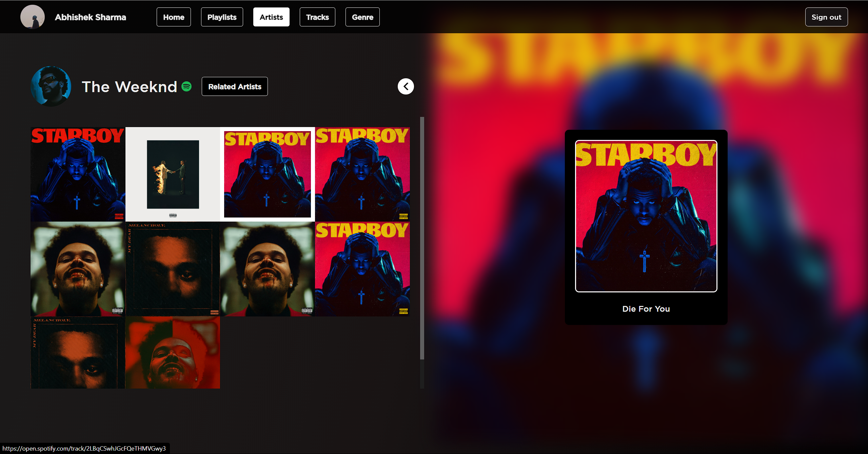This screenshot has width=868, height=454.
Task: Open the Playlists tab
Action: pyautogui.click(x=222, y=17)
